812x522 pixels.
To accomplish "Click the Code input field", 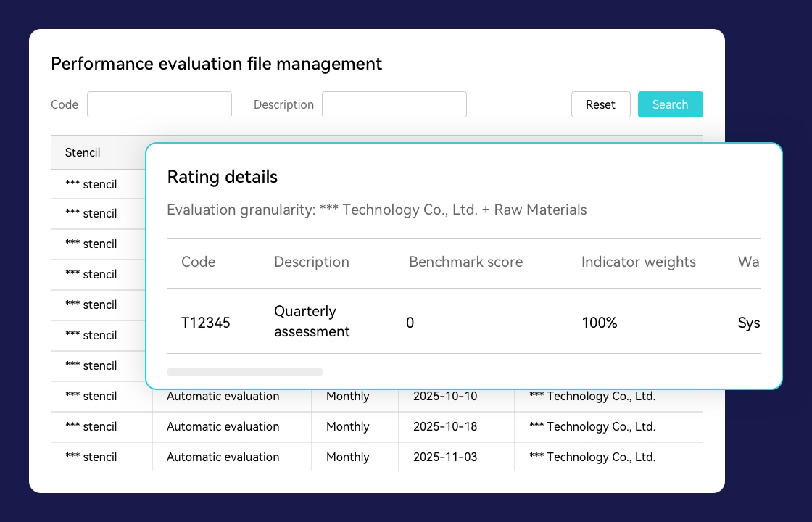I will click(159, 104).
